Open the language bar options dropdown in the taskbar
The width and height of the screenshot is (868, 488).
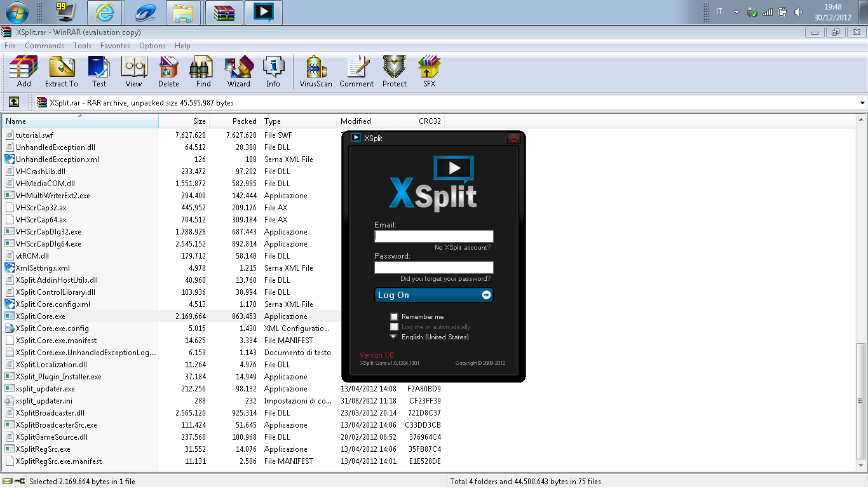[x=736, y=12]
